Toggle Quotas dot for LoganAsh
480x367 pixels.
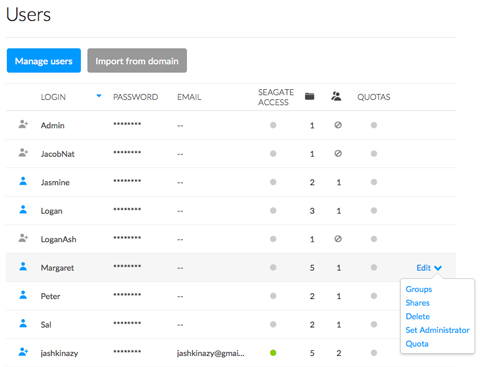(374, 239)
